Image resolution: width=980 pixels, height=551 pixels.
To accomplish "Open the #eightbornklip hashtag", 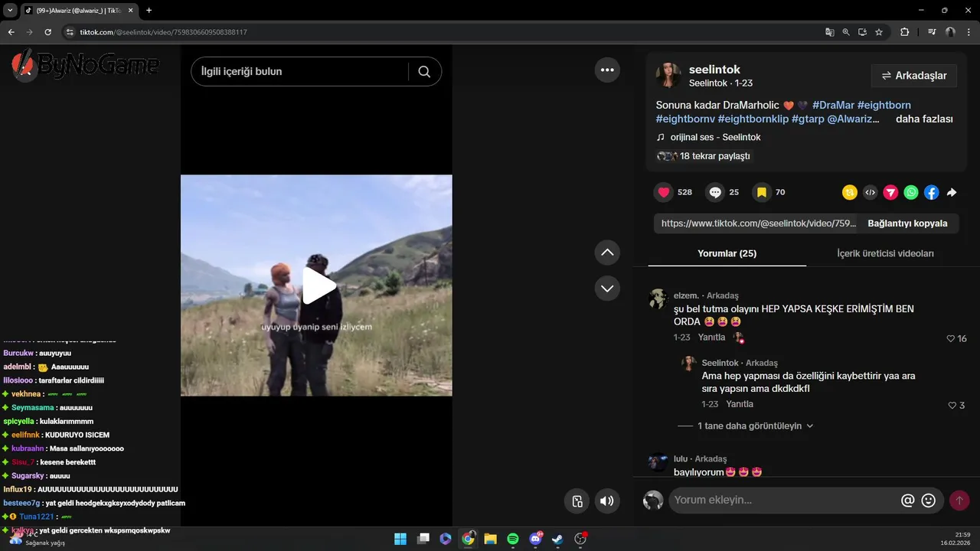I will [x=753, y=119].
